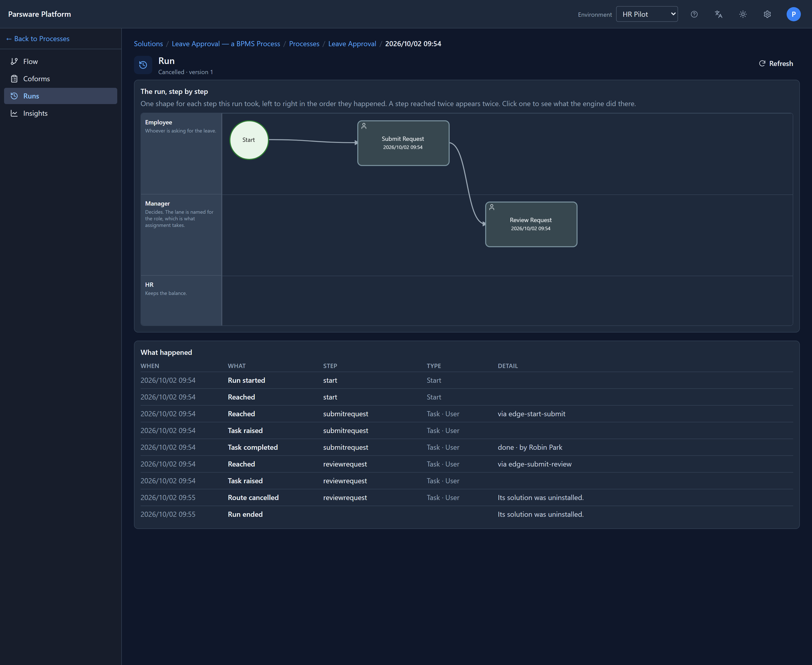
Task: Click the "Cancelled · version 1" status text
Action: pos(185,72)
